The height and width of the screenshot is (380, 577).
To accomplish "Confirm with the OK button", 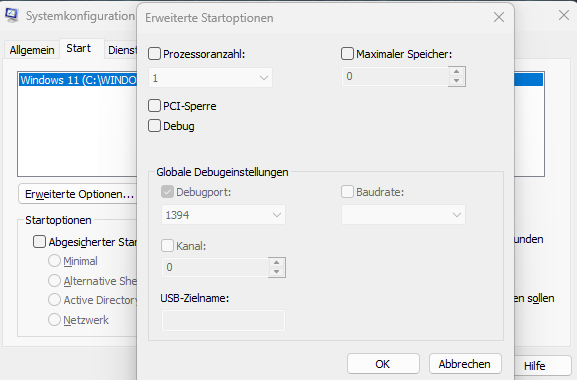I will point(383,364).
